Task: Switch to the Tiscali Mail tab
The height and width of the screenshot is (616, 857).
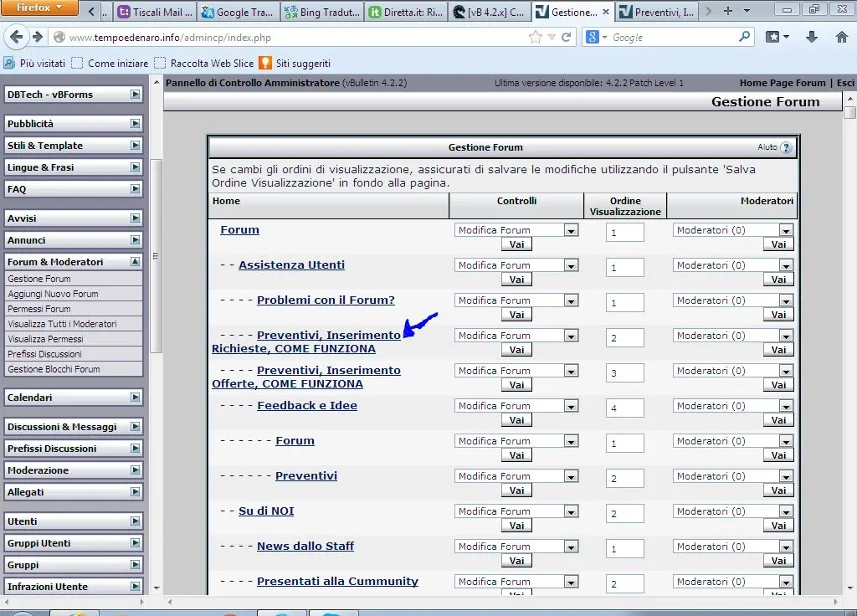Action: 156,12
